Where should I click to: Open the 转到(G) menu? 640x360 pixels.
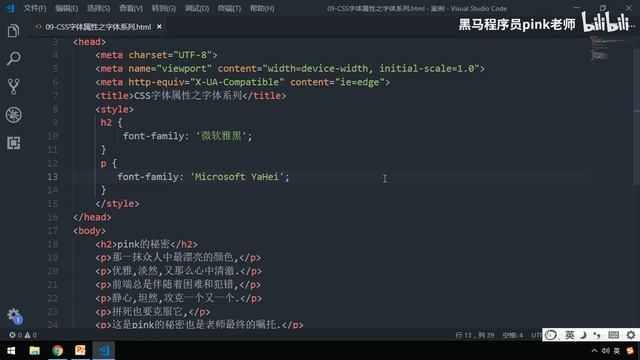[163, 8]
